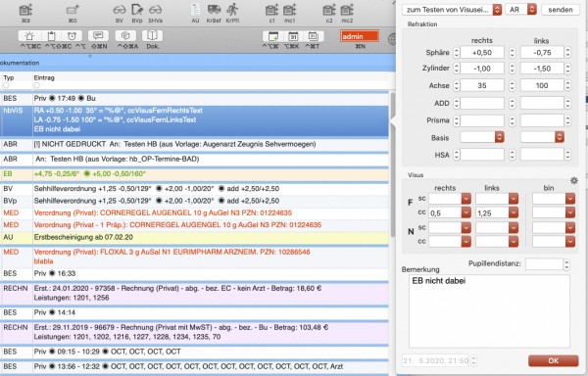Click the KrPfl walking person icon
Screen dimensions: 588x376
coord(232,10)
